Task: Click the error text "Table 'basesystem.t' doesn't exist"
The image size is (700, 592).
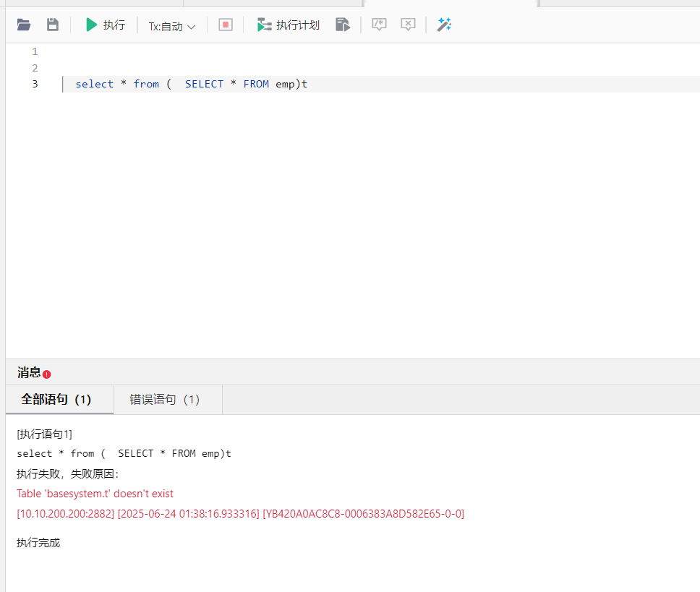Action: (x=95, y=494)
